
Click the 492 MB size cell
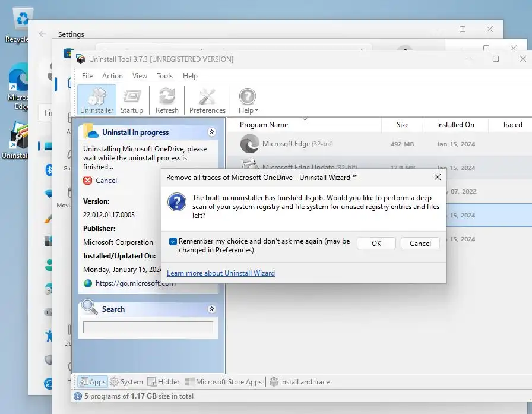tap(403, 144)
